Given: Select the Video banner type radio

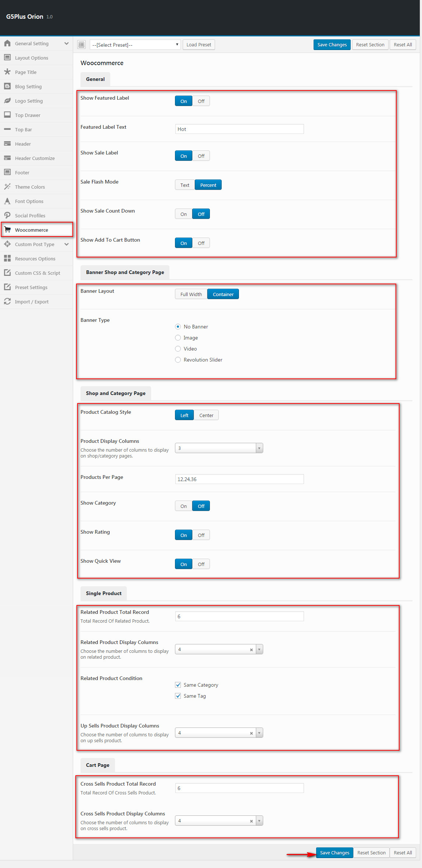Looking at the screenshot, I should tap(178, 349).
